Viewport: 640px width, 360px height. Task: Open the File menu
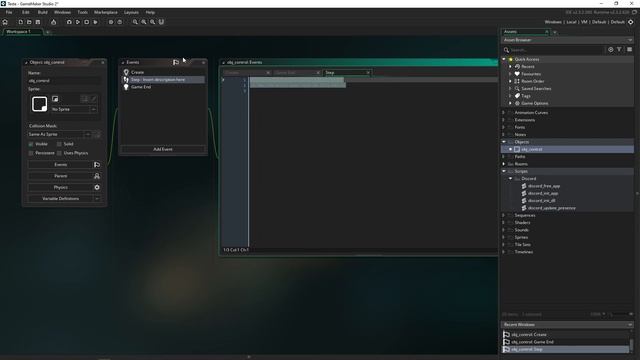9,12
